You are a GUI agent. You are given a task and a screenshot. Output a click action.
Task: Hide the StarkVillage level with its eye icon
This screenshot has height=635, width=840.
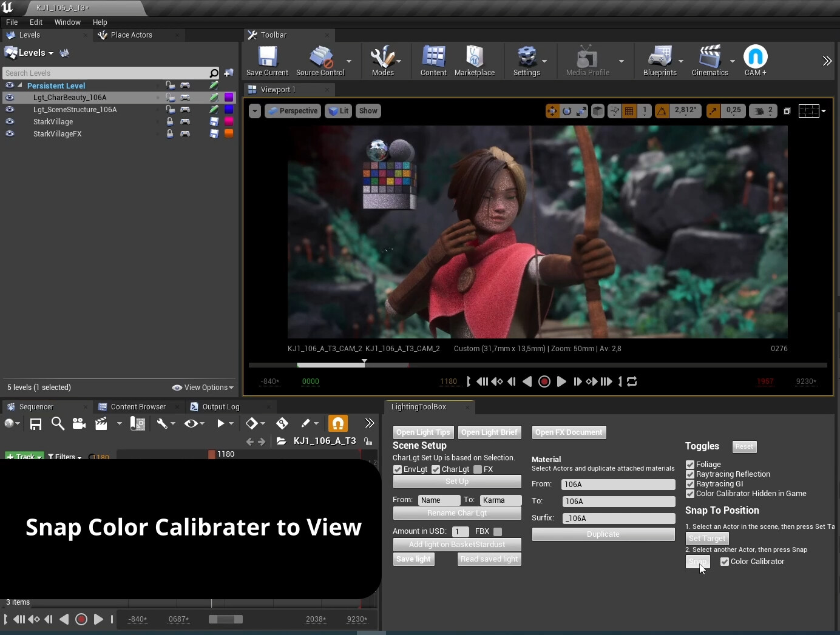click(10, 122)
